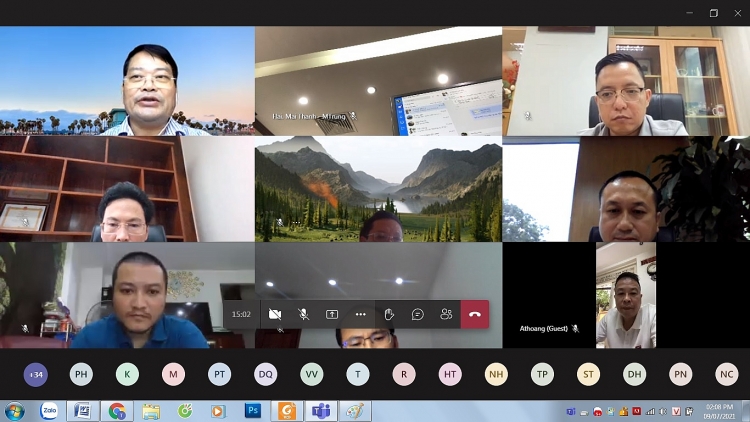This screenshot has height=422, width=750.
Task: Show participants panel
Action: pos(446,314)
